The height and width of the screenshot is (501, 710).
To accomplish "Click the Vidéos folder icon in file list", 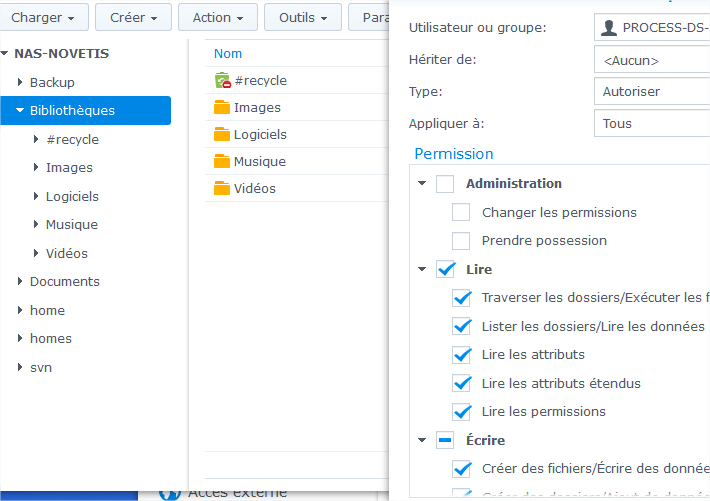I will pyautogui.click(x=222, y=189).
